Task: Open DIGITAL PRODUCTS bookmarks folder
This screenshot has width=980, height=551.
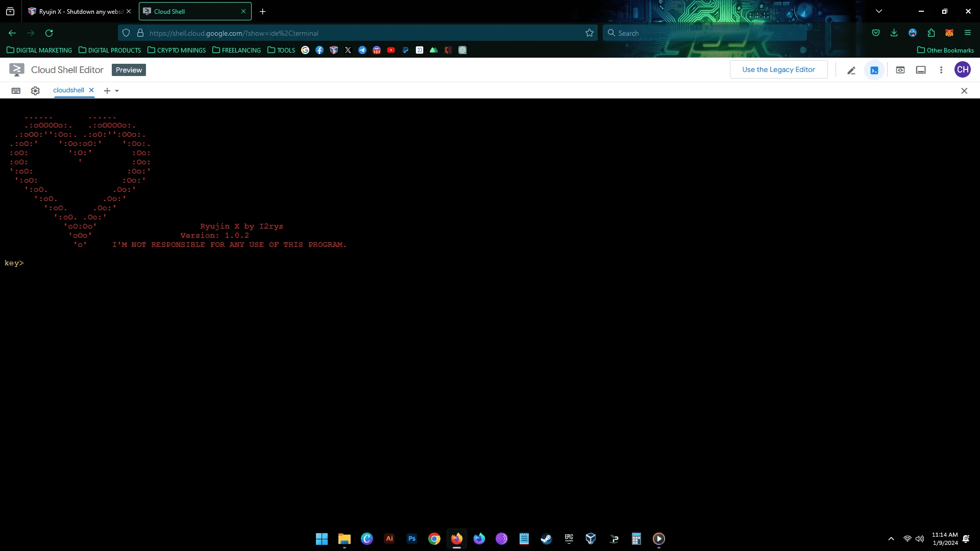Action: pyautogui.click(x=110, y=50)
